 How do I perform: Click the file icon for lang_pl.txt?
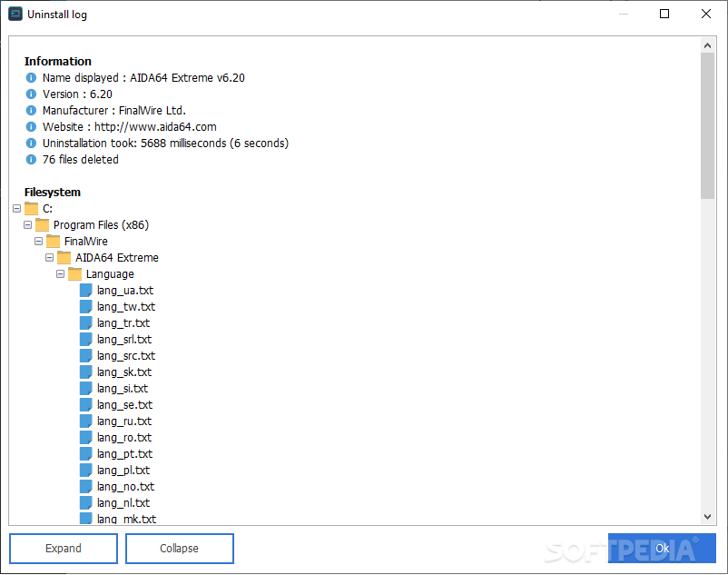(86, 470)
